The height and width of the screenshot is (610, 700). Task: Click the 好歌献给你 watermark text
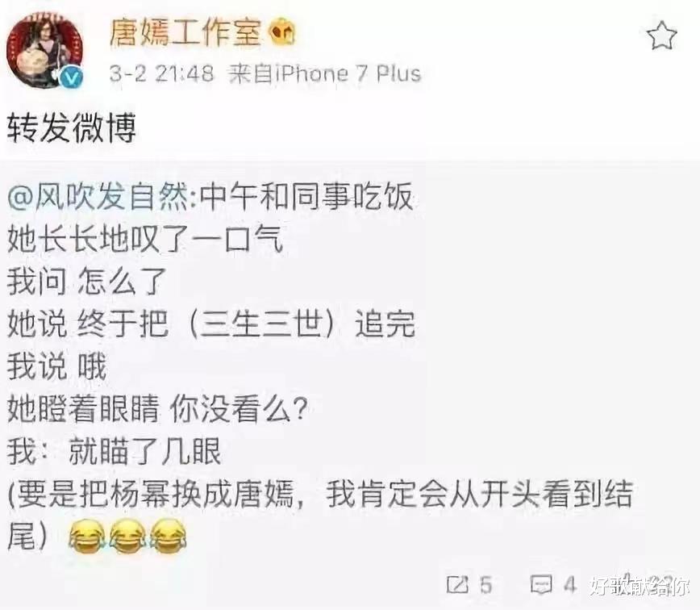tap(639, 586)
